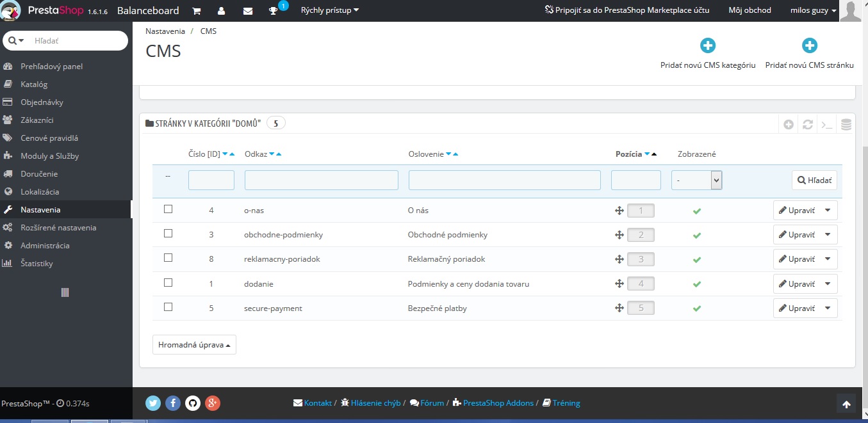Open the shopping cart icon in top bar
868x423 pixels.
[197, 11]
